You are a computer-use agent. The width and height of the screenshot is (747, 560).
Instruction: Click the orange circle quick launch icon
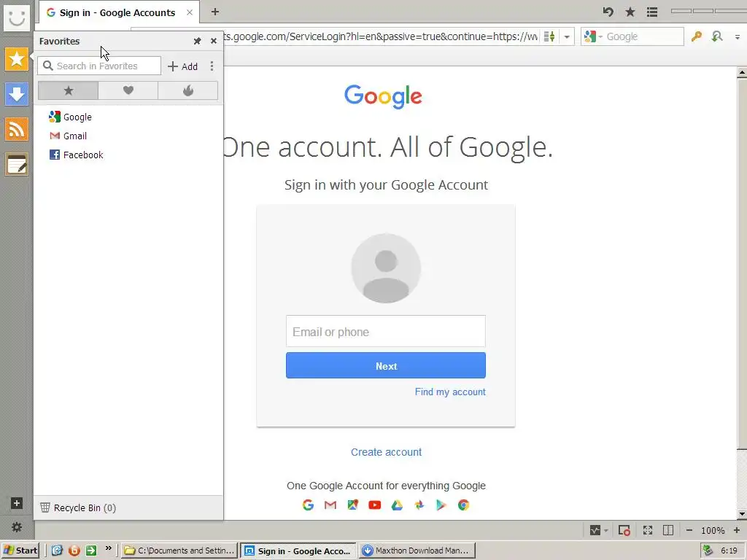[74, 551]
